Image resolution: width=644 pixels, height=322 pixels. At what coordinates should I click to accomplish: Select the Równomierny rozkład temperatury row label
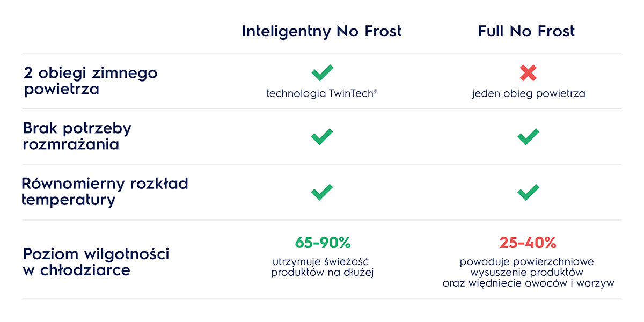point(105,192)
